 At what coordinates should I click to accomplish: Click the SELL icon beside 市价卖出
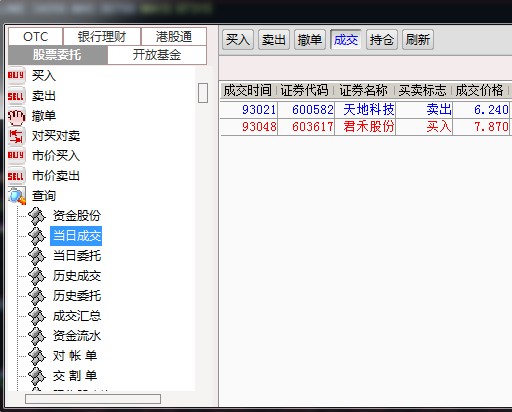pos(16,176)
